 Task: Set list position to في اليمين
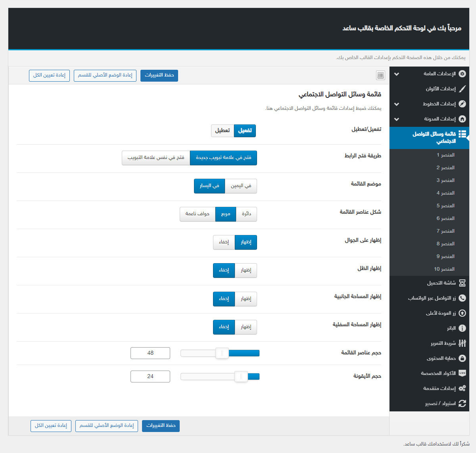click(241, 186)
